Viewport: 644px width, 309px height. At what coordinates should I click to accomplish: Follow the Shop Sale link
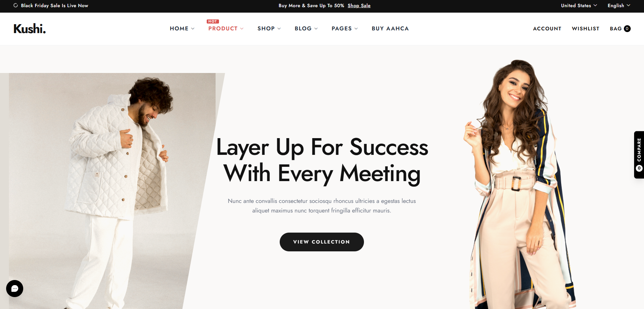click(359, 5)
